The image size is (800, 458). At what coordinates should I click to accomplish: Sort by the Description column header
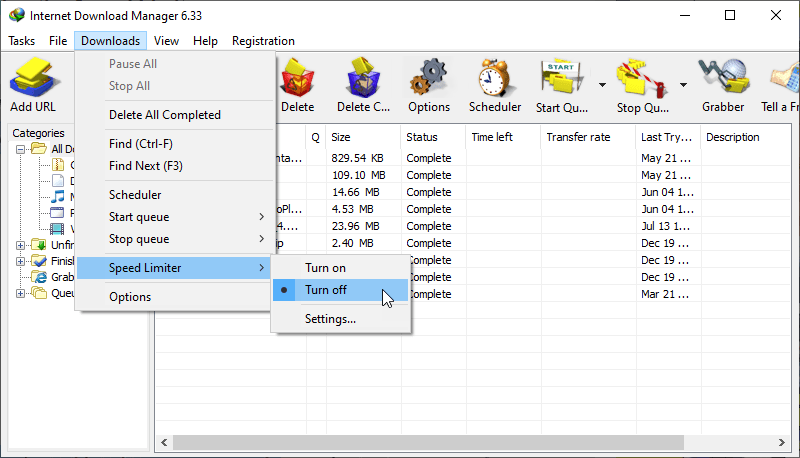pos(746,137)
